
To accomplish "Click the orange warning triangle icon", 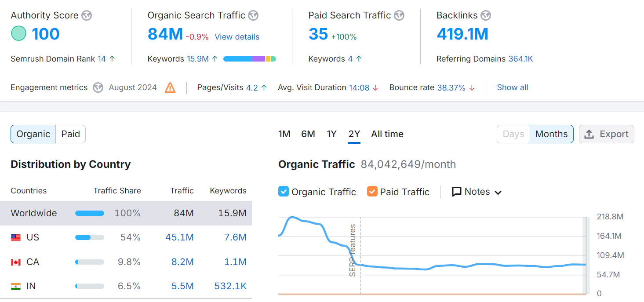I will (x=170, y=87).
